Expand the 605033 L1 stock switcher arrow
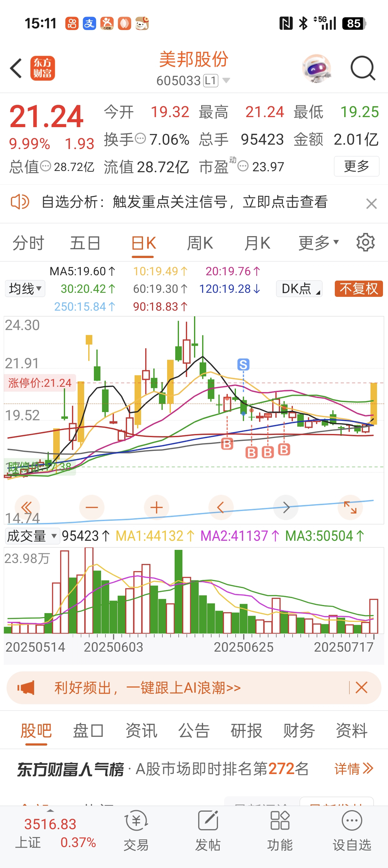Viewport: 388px width, 868px height. point(226,80)
